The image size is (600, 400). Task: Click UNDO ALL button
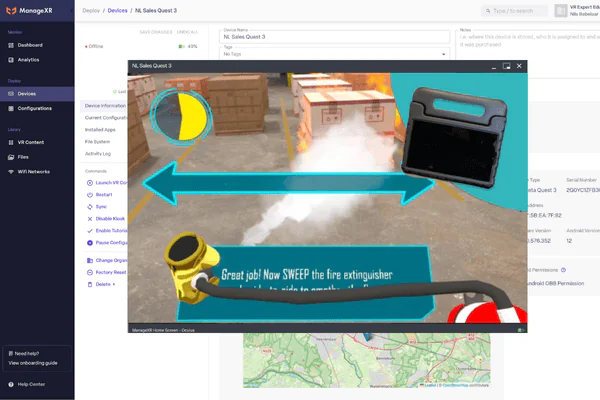point(187,32)
